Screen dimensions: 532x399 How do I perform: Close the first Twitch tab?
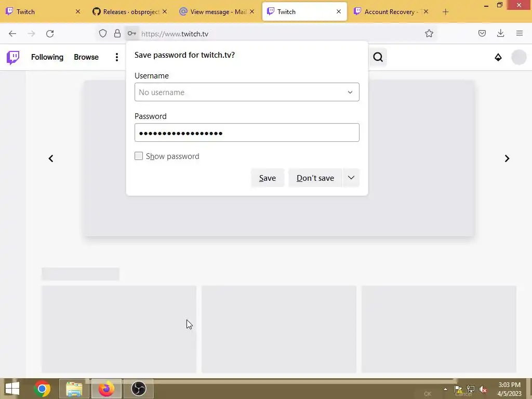point(78,12)
